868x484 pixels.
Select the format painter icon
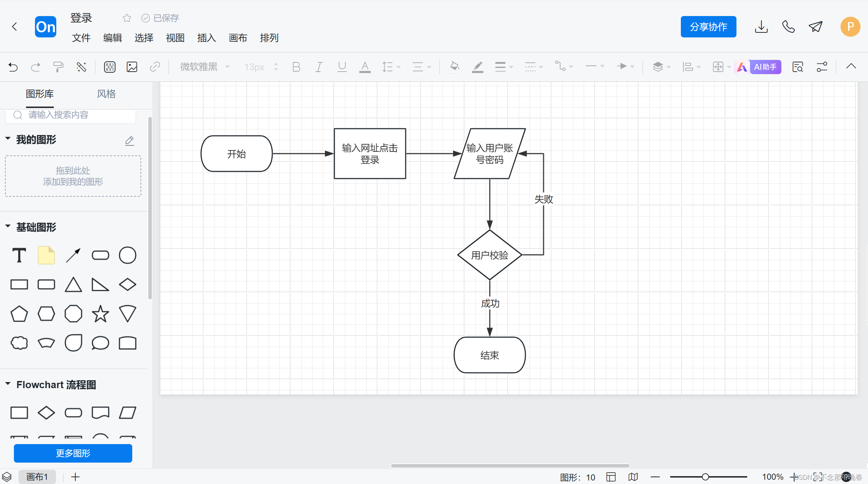(58, 67)
